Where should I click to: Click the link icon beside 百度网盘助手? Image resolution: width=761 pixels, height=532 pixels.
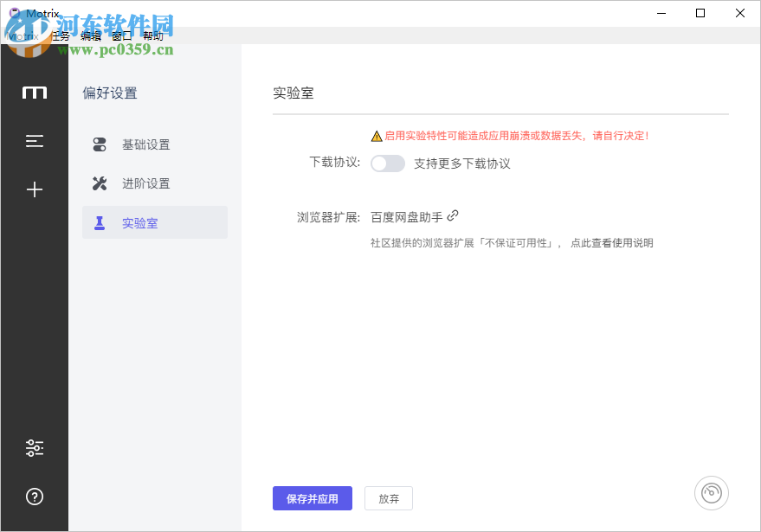pos(453,216)
